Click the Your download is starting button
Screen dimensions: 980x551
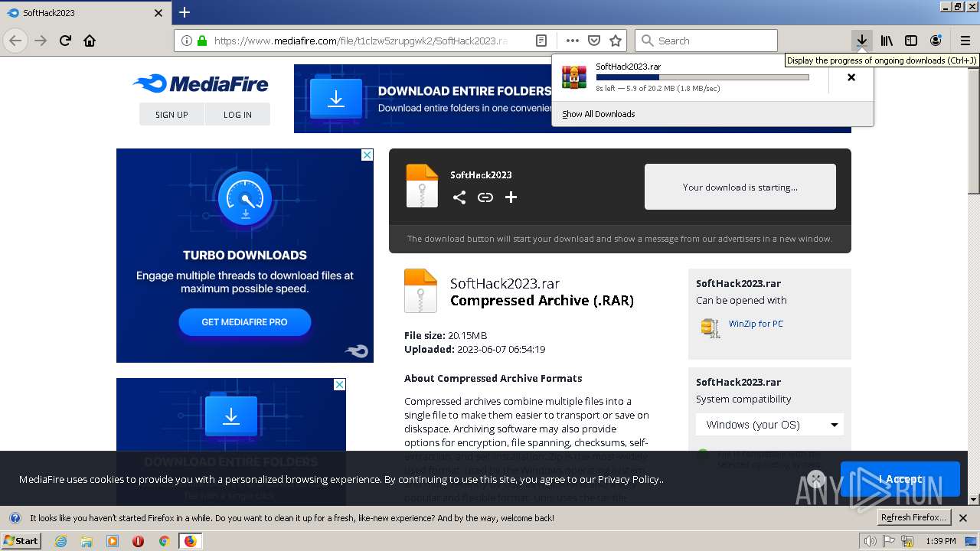[740, 187]
